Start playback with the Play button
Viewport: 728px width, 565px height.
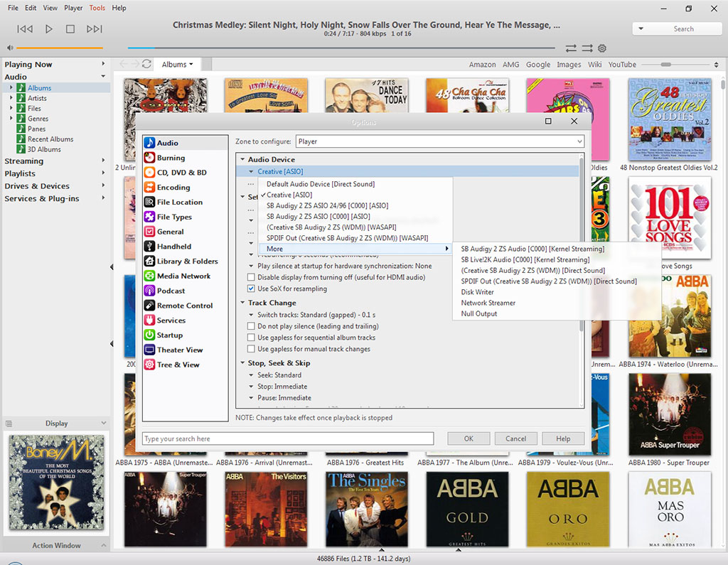[x=49, y=29]
